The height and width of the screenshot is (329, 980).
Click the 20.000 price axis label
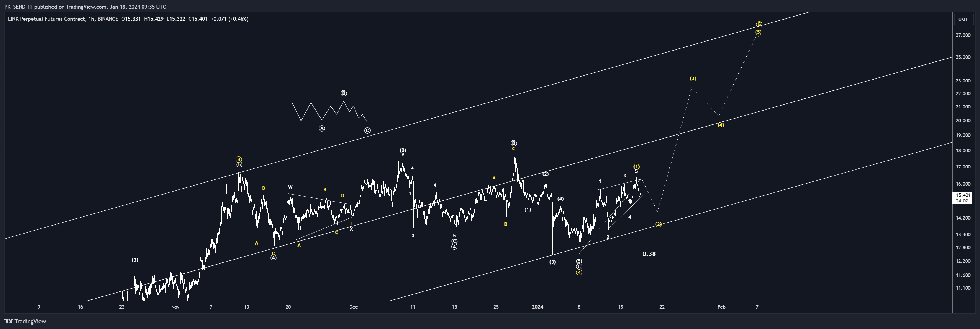pyautogui.click(x=963, y=121)
